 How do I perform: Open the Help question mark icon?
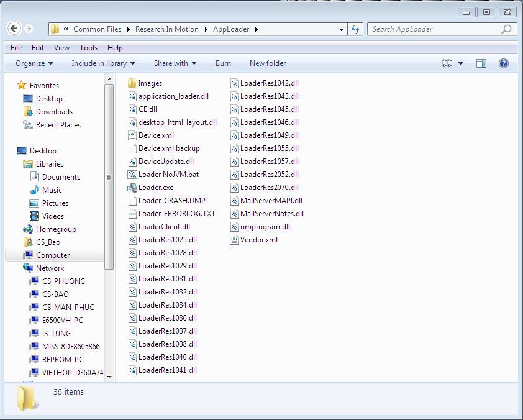tap(504, 63)
